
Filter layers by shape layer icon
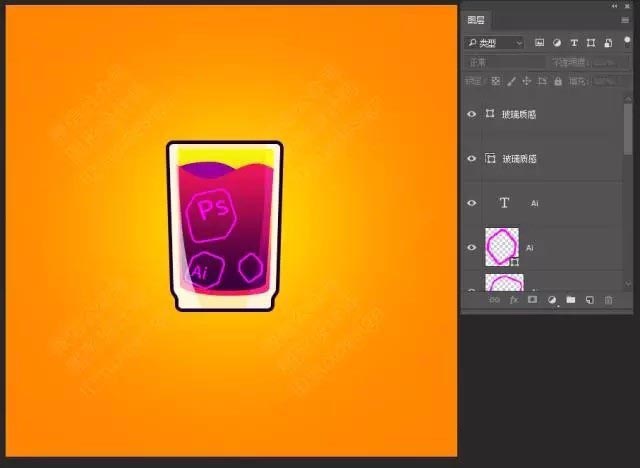point(591,43)
